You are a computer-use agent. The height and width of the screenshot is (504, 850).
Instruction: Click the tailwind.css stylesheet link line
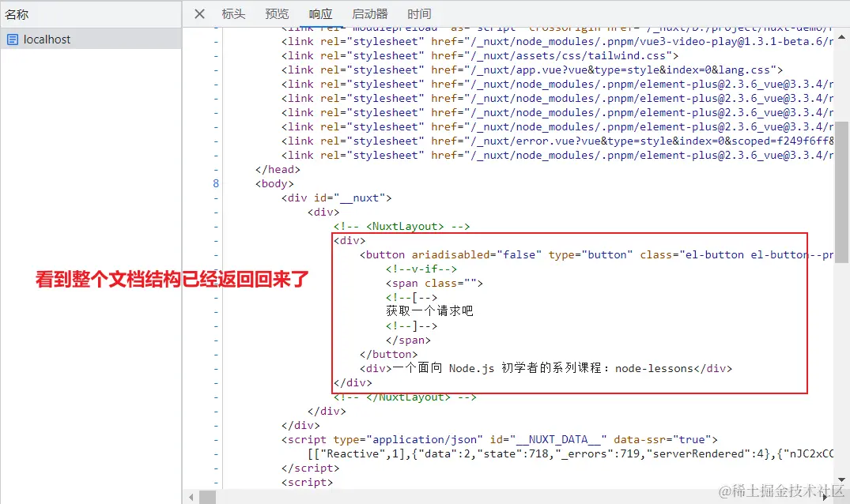(x=480, y=55)
